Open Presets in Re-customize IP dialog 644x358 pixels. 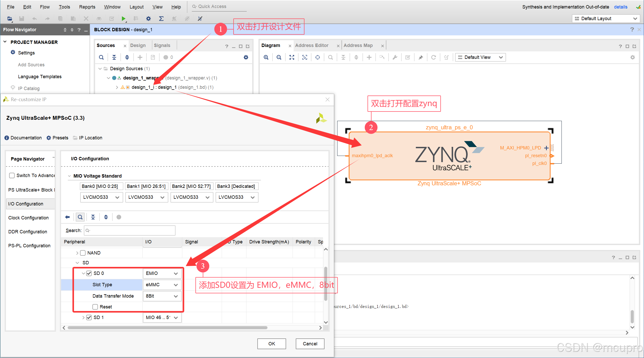coord(57,138)
